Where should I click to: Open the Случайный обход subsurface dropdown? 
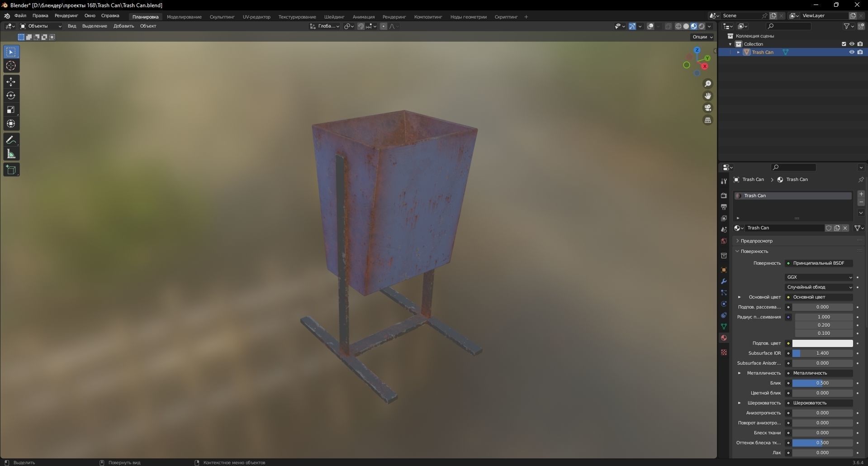coord(819,287)
